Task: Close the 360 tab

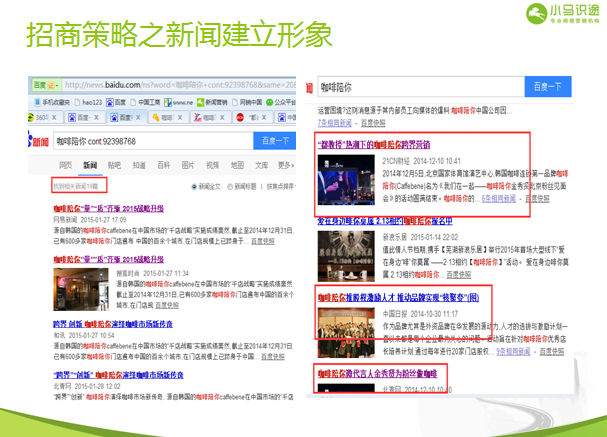Action: point(54,117)
